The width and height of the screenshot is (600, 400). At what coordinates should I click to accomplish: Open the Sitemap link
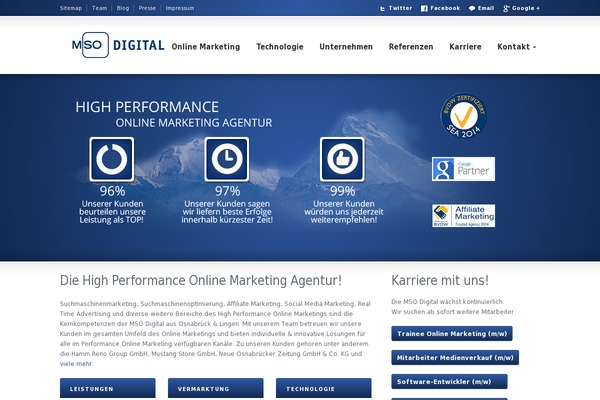(x=71, y=8)
